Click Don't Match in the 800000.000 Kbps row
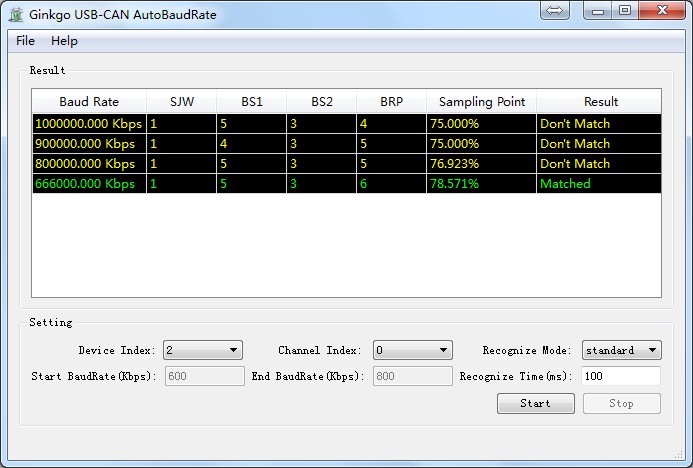The image size is (693, 468). coord(599,164)
